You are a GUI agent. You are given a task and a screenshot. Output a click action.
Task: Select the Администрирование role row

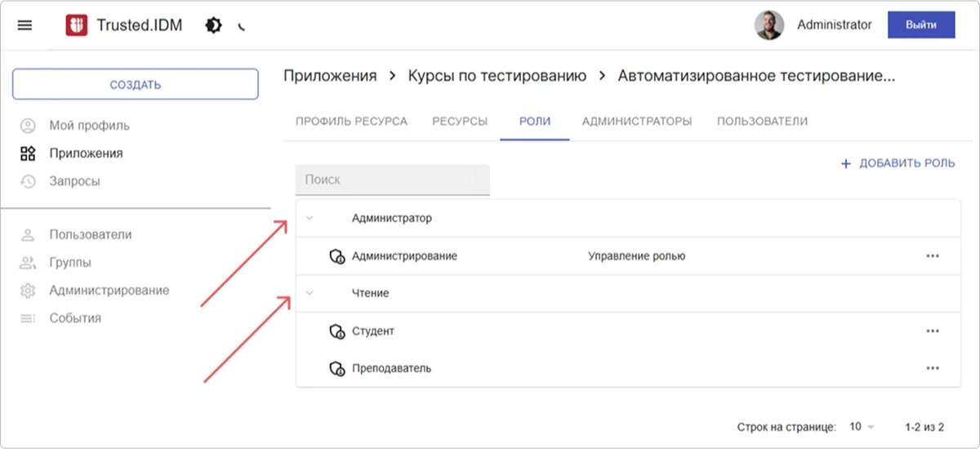pos(628,256)
